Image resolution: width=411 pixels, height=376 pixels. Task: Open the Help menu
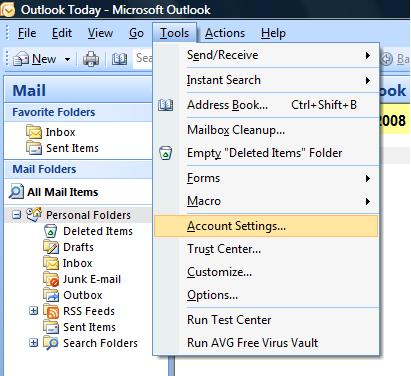[273, 33]
